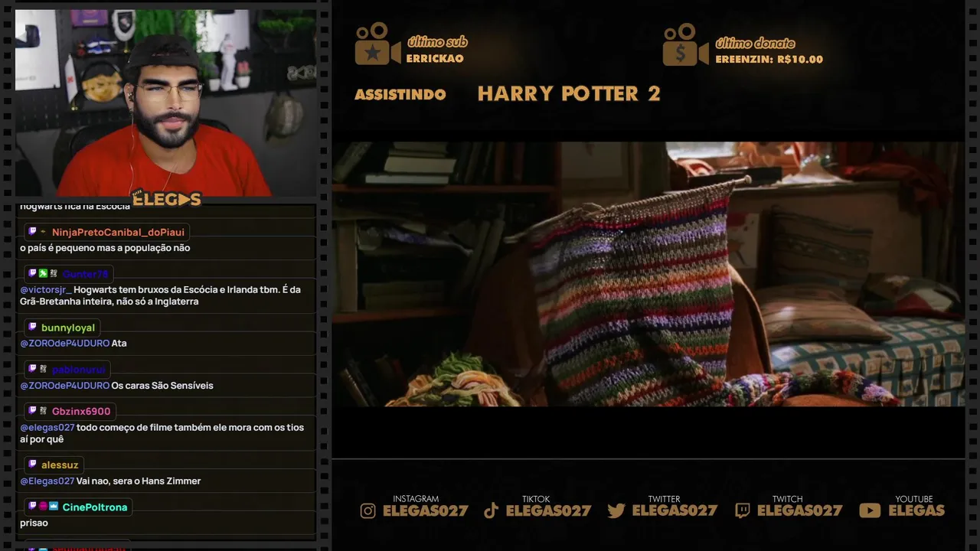The image size is (980, 551).
Task: Click the Instagram logo icon
Action: [x=368, y=510]
